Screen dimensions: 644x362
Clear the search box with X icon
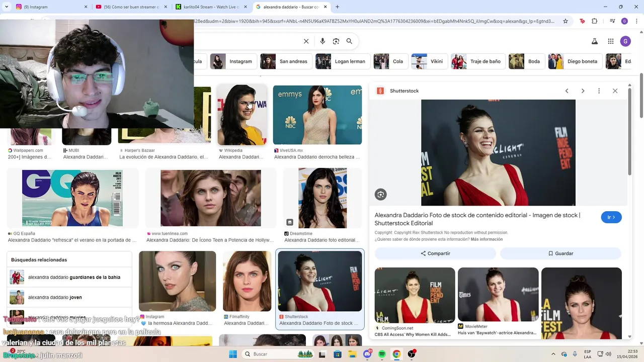click(x=306, y=41)
